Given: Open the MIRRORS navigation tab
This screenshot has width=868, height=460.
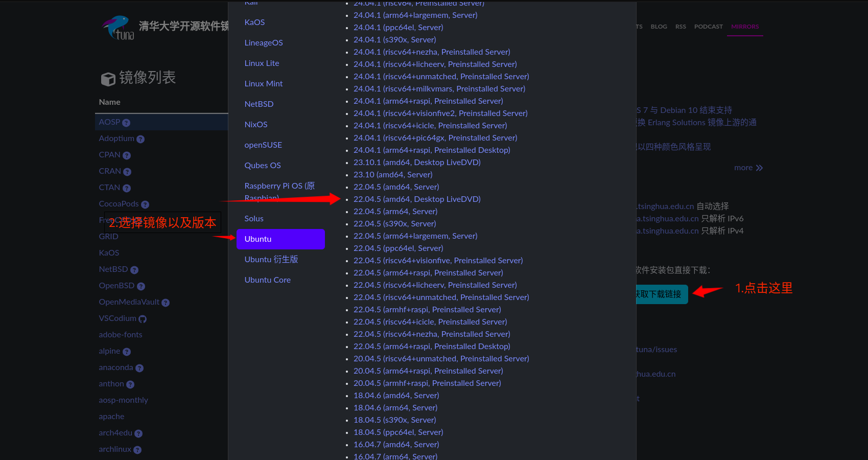Looking at the screenshot, I should 745,27.
